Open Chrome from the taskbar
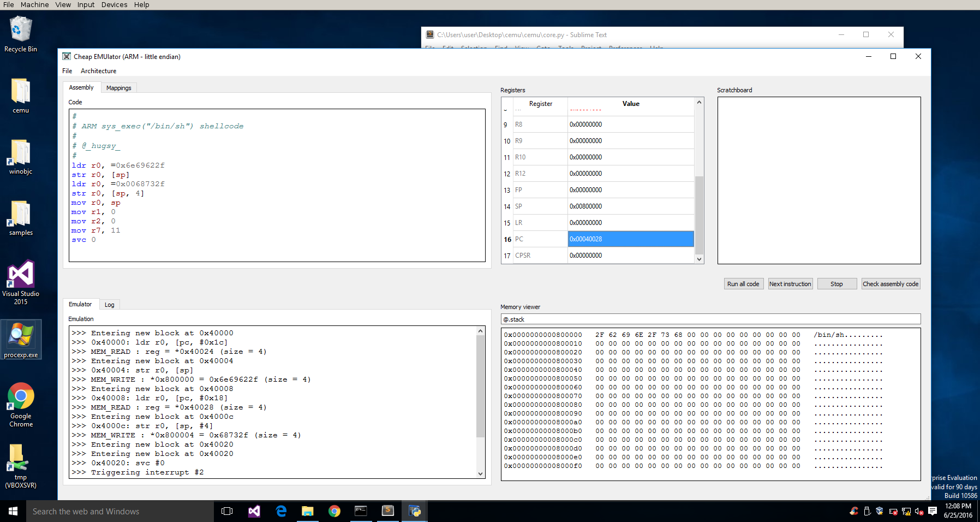 [x=334, y=511]
